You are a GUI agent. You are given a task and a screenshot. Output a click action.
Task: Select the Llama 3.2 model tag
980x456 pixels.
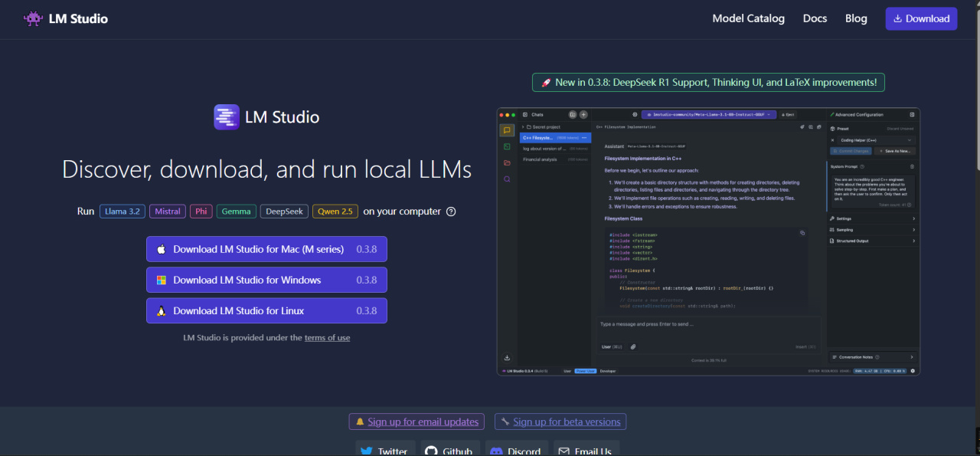coord(122,212)
